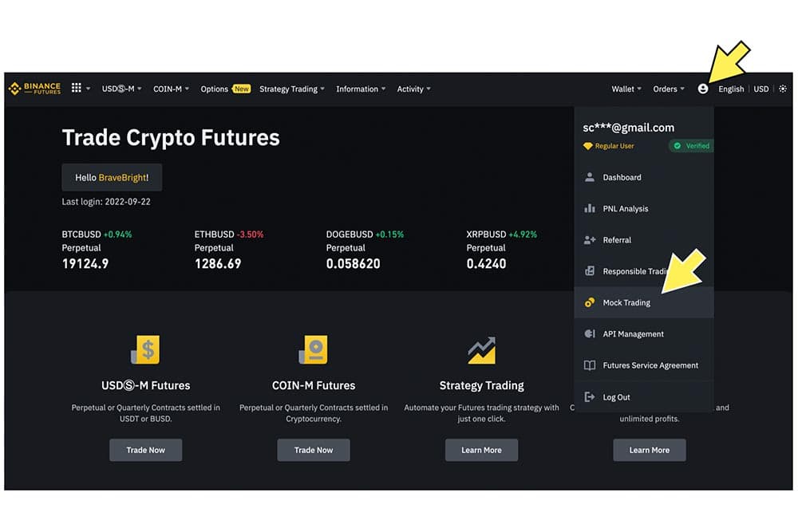Click the Log Out door icon
798x532 pixels.
pyautogui.click(x=590, y=396)
